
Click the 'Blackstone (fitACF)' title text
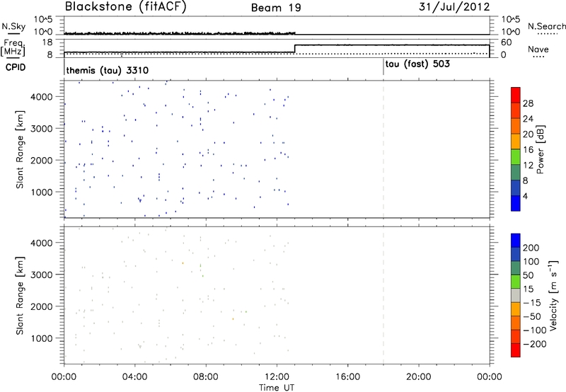coord(126,7)
